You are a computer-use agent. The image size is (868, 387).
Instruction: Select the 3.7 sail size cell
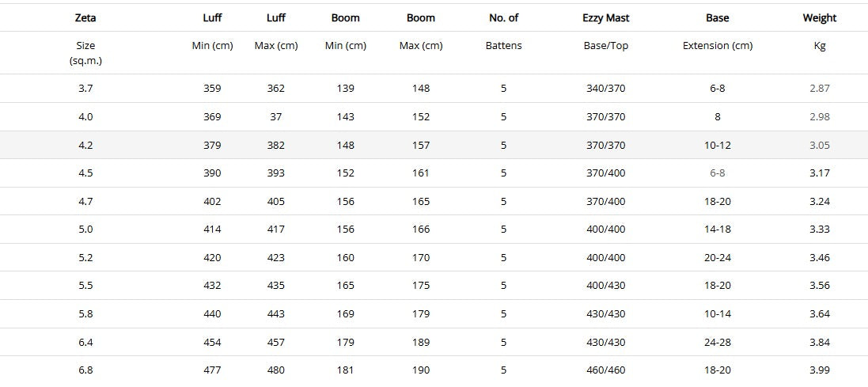[85, 88]
